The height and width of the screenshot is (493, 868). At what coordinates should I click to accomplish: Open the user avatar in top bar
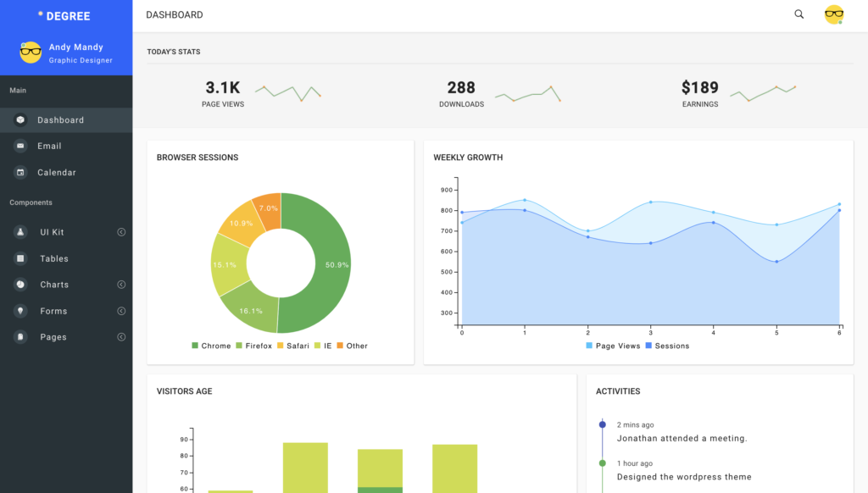coord(833,14)
